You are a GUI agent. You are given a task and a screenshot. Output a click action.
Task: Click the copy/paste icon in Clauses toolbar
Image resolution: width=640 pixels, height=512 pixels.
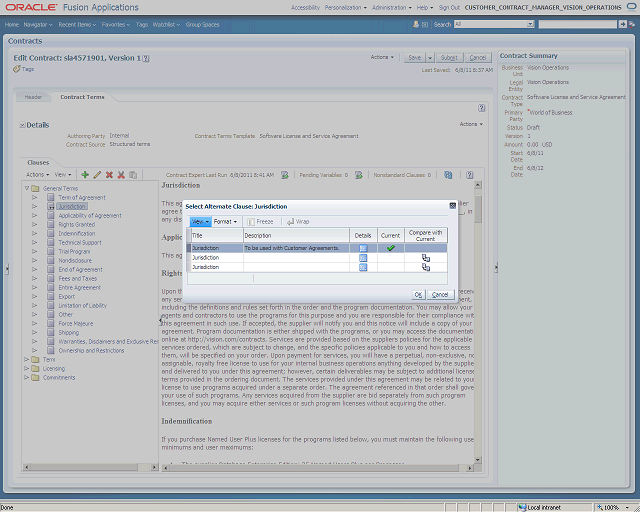tap(133, 175)
